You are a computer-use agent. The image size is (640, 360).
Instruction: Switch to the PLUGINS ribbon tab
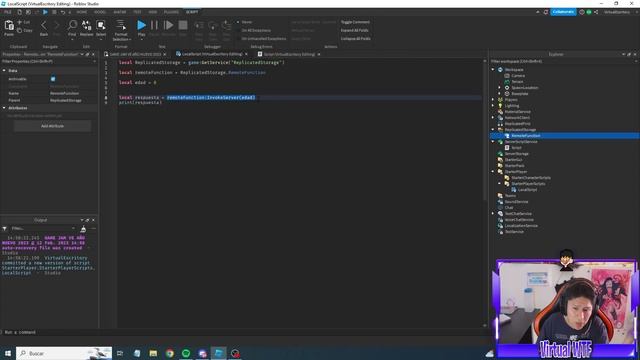(x=171, y=12)
